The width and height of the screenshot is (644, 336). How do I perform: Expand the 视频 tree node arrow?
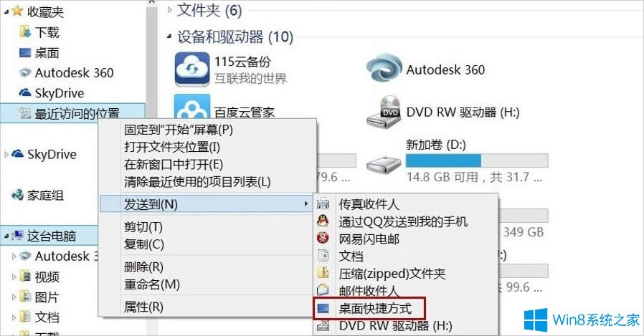pyautogui.click(x=14, y=277)
